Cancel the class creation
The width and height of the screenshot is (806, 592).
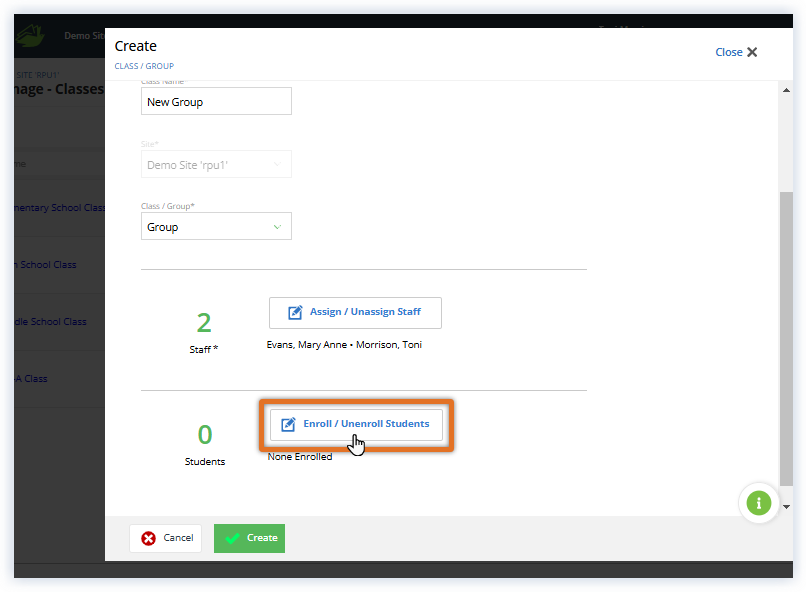(166, 538)
